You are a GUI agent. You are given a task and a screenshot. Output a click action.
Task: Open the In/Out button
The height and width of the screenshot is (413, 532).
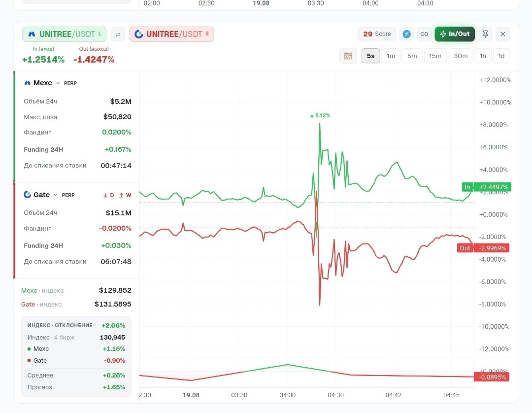455,34
